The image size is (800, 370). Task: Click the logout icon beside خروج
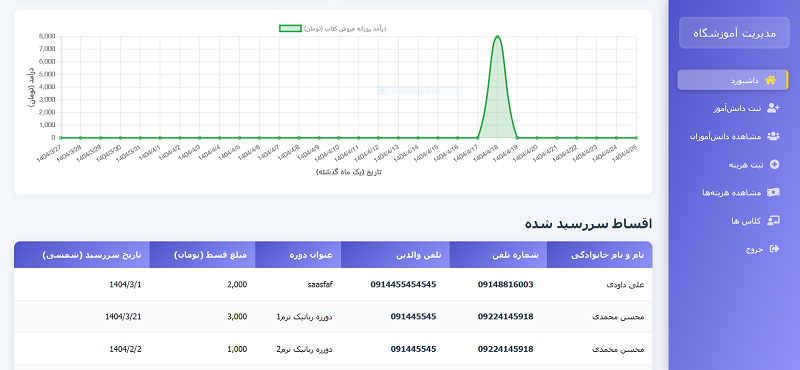click(774, 249)
